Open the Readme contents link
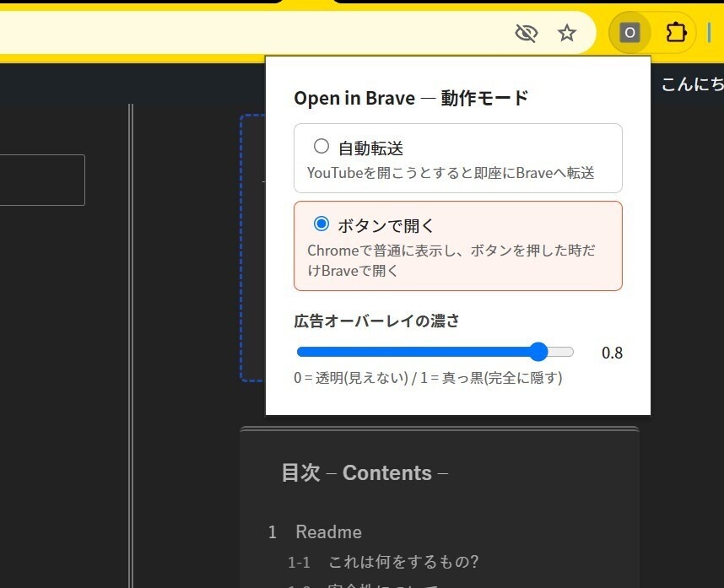The height and width of the screenshot is (588, 724). tap(329, 532)
